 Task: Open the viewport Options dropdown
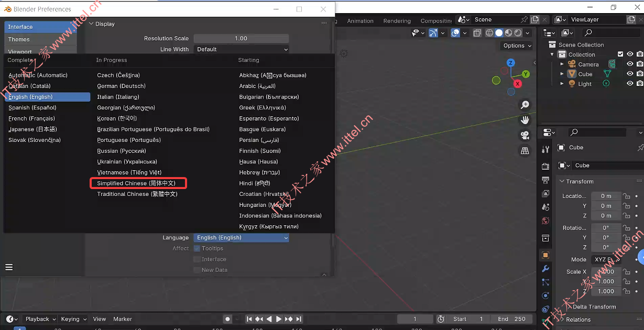(517, 46)
